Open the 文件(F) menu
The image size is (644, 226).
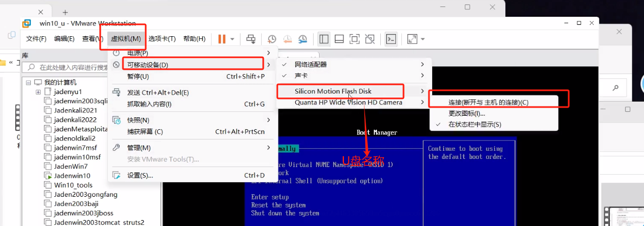(36, 39)
